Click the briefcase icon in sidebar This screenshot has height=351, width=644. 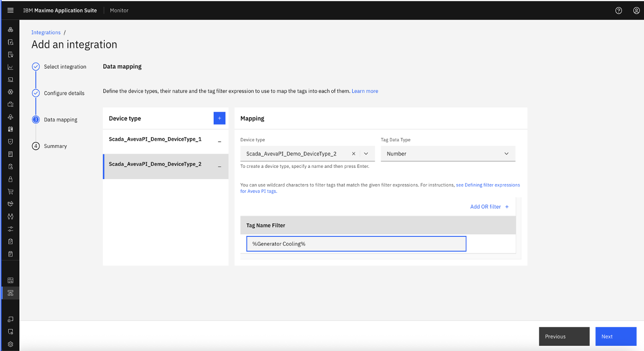10,104
